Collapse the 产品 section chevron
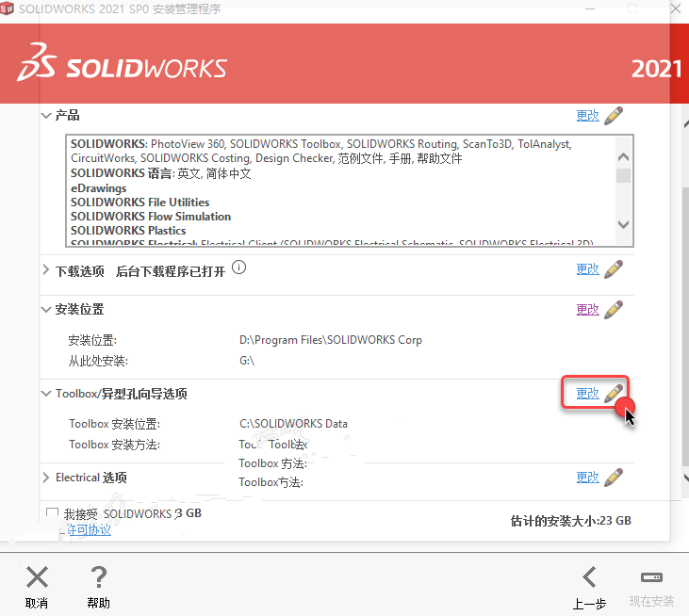Viewport: 689px width, 616px height. coord(46,116)
